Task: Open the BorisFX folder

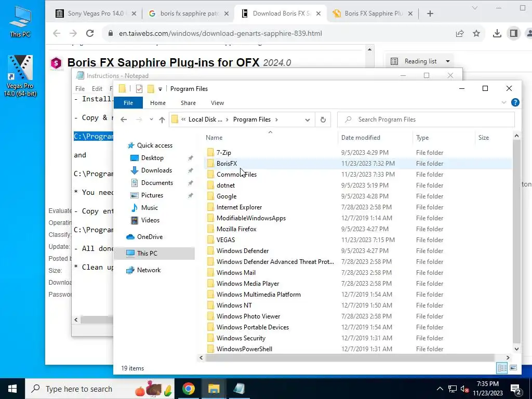Action: coord(227,164)
